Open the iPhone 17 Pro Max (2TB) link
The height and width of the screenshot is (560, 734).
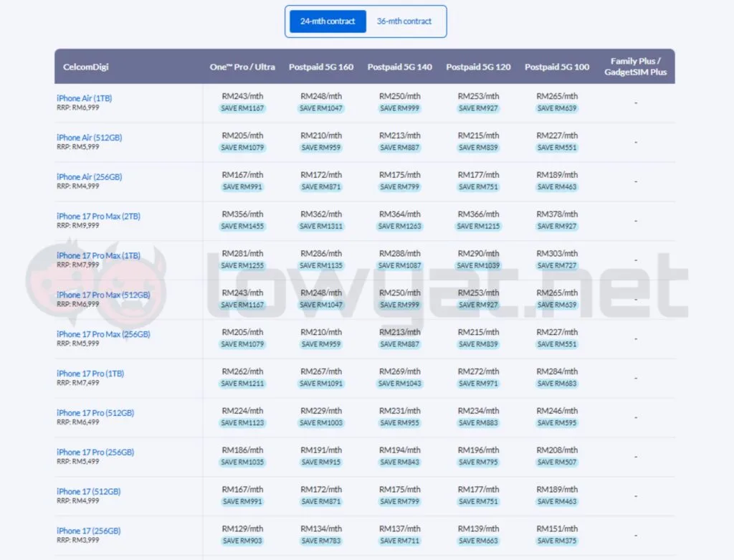point(98,217)
